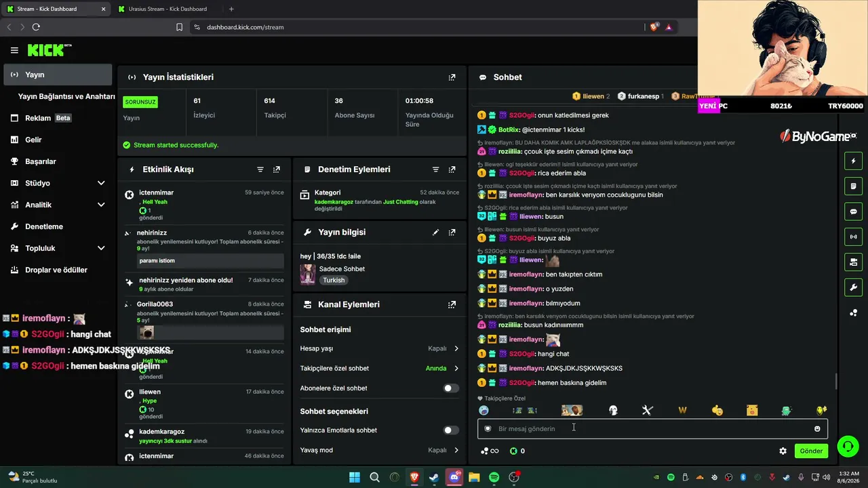Screen dimensions: 868x488
Task: Click the wrench icon in right sidebar
Action: click(x=854, y=287)
